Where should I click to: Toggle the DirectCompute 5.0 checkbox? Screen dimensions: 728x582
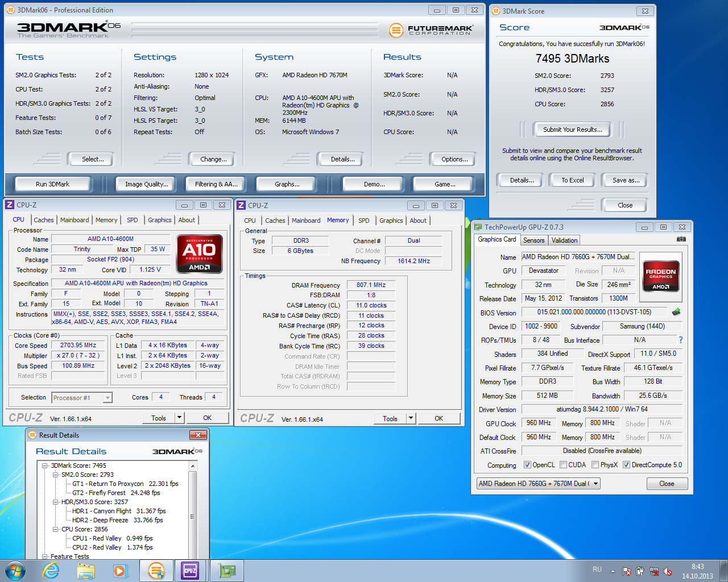tap(626, 465)
